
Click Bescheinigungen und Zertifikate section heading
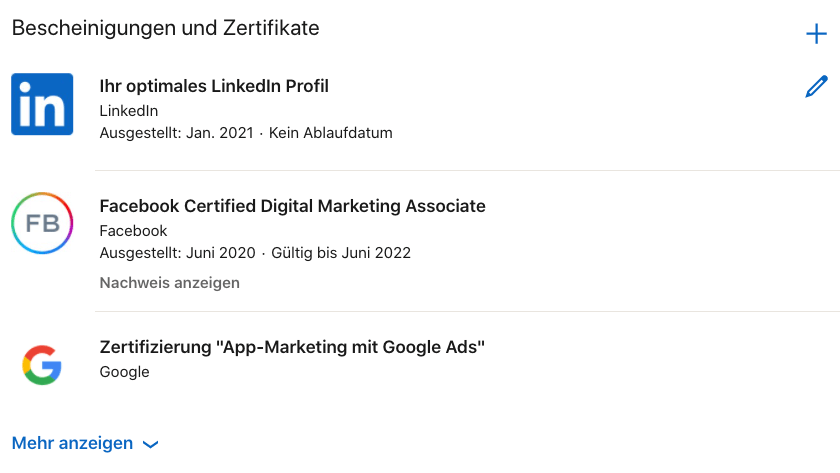166,28
